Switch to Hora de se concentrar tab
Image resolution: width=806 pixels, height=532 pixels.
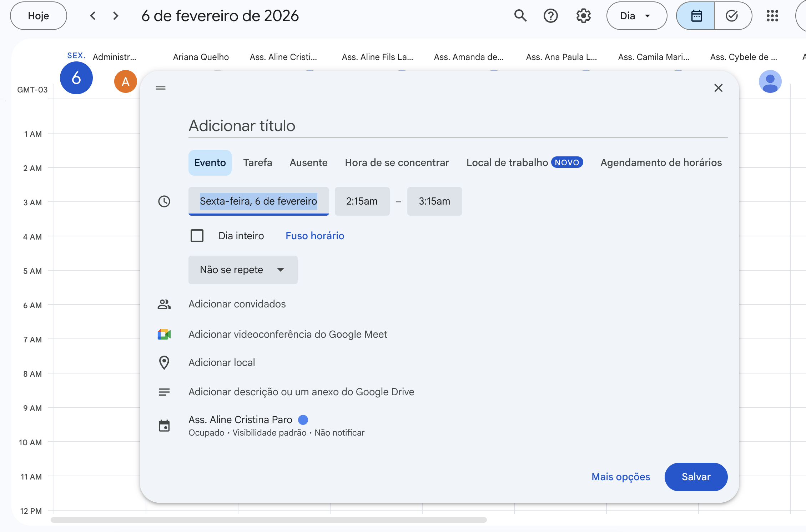[397, 163]
